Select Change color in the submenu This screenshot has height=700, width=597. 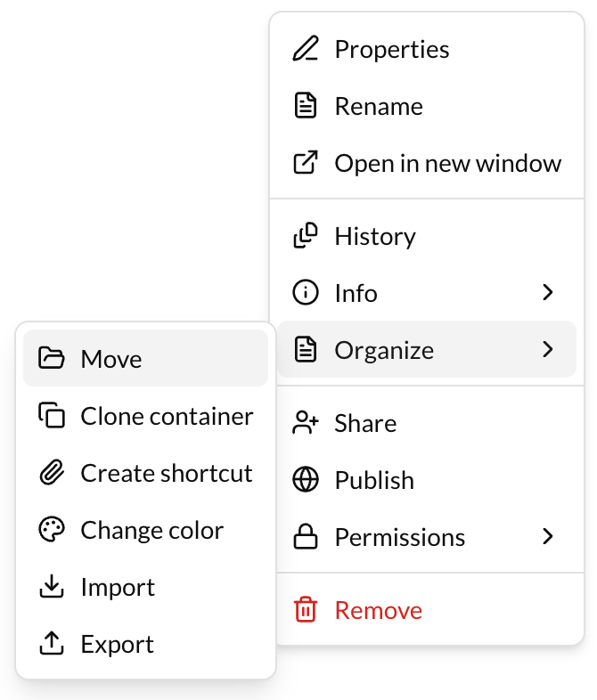pyautogui.click(x=145, y=530)
